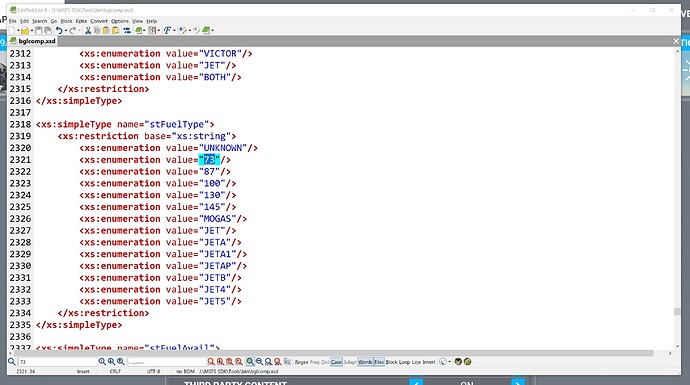
Task: Click value "UNKNOWN" on line 2320
Action: (223, 148)
